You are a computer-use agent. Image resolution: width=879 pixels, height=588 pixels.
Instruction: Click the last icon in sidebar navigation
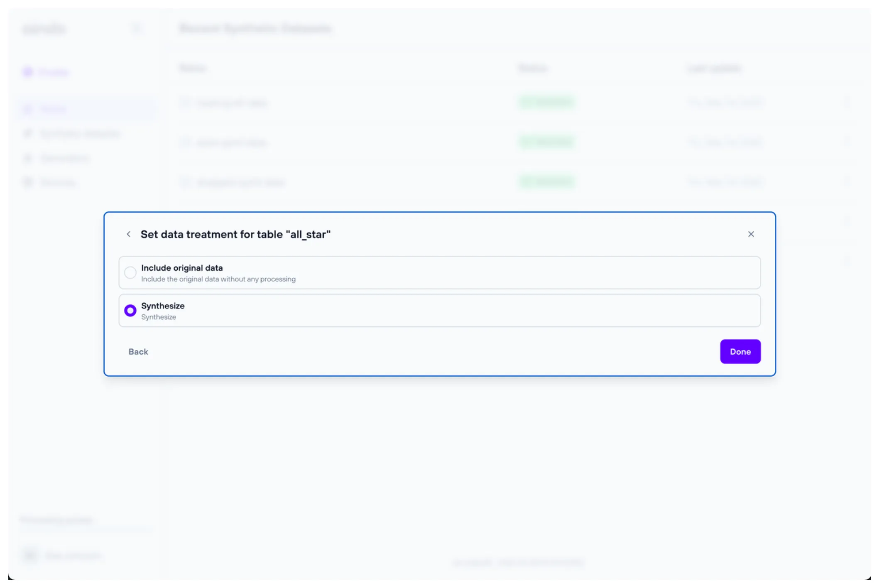click(28, 182)
